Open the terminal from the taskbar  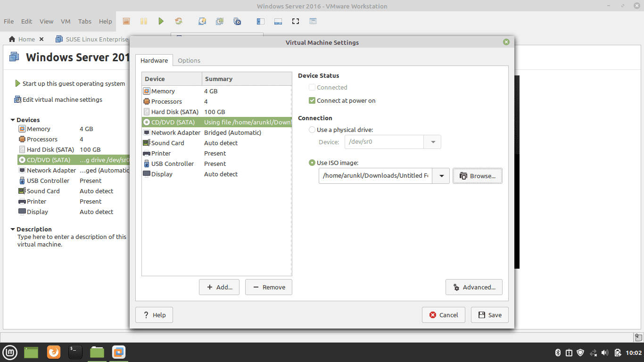[75, 352]
